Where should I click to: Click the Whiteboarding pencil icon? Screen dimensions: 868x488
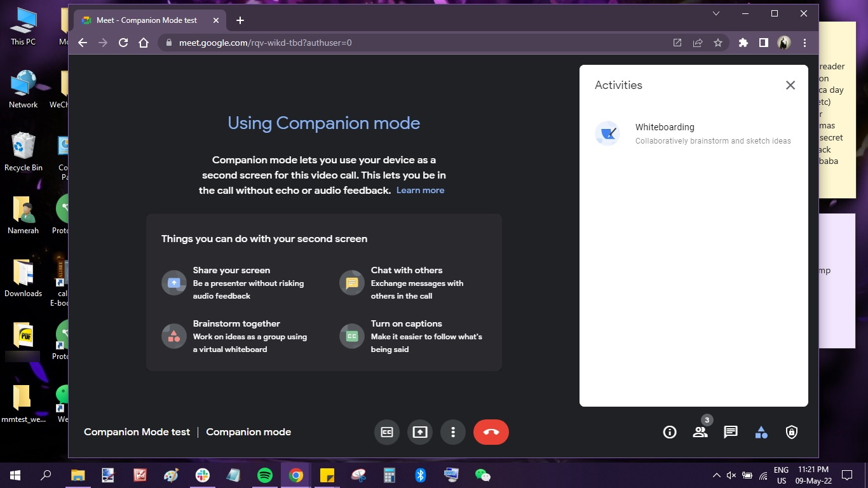[x=607, y=133]
